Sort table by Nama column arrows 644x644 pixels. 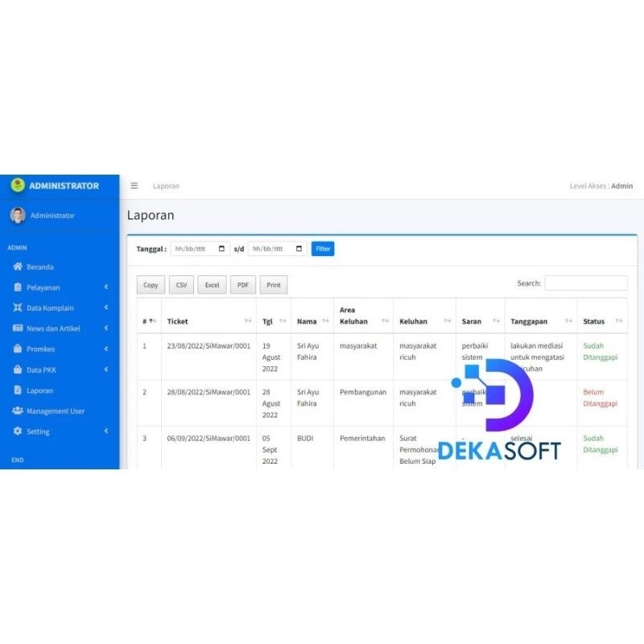[326, 320]
